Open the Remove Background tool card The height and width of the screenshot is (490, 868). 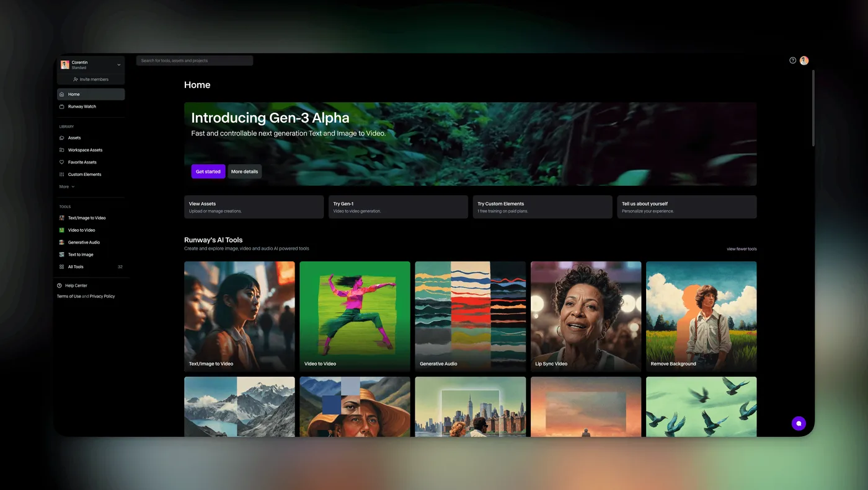point(701,317)
